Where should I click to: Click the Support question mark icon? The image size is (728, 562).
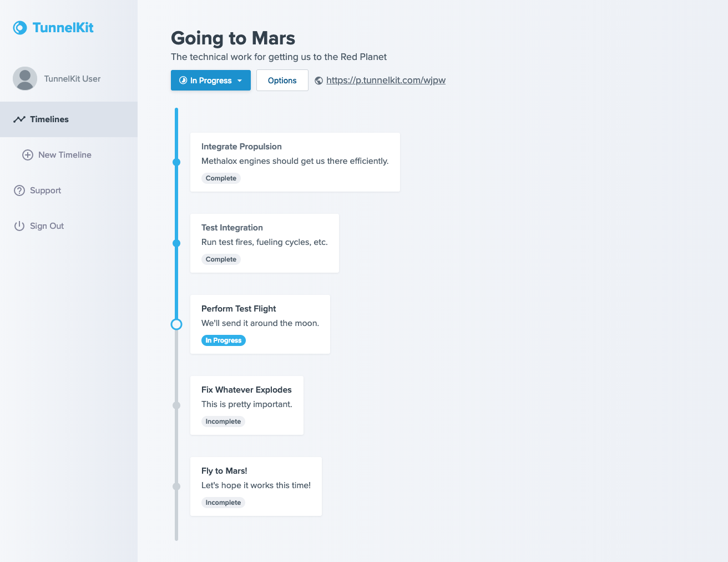[x=19, y=190]
